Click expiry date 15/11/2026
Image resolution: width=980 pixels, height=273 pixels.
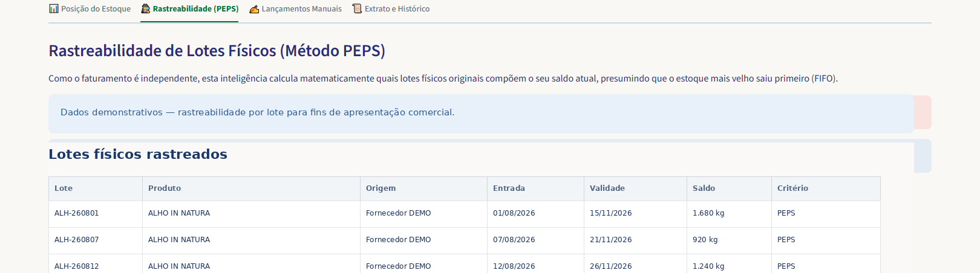611,213
